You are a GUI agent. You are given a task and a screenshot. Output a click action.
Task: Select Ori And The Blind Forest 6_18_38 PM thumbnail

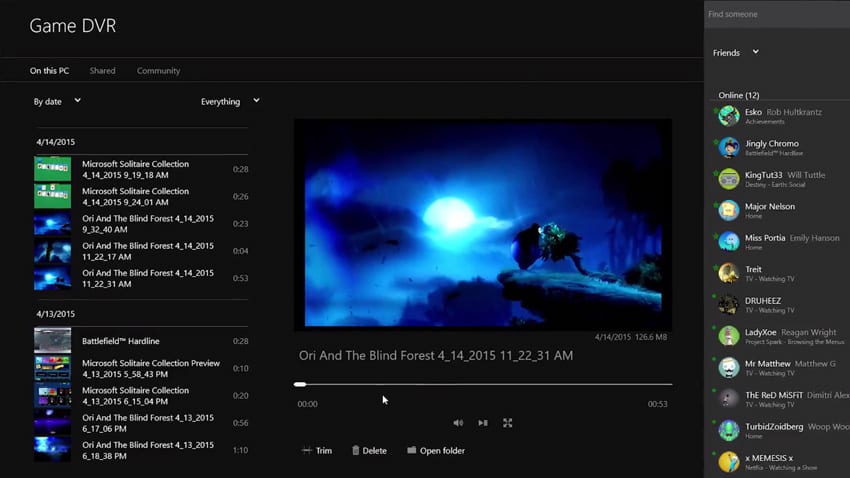tap(53, 450)
